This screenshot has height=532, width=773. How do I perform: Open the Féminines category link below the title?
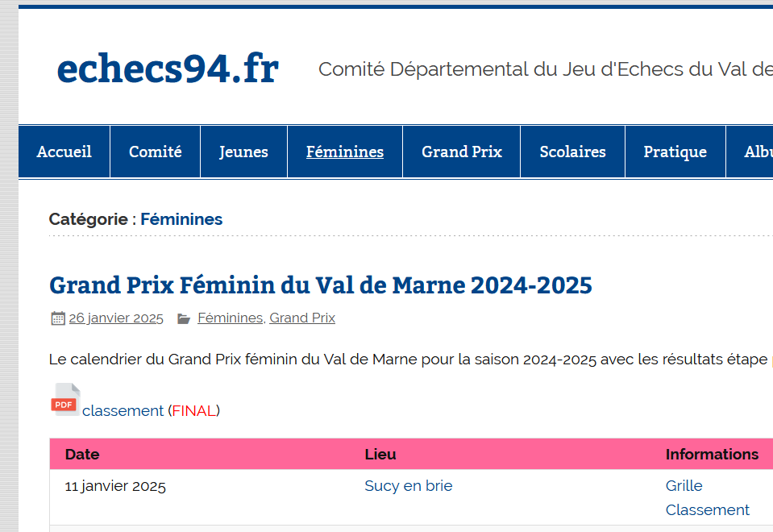pyautogui.click(x=230, y=318)
